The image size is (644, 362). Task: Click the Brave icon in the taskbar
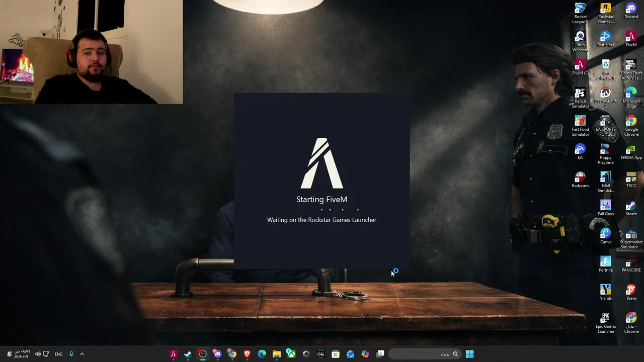click(x=247, y=354)
